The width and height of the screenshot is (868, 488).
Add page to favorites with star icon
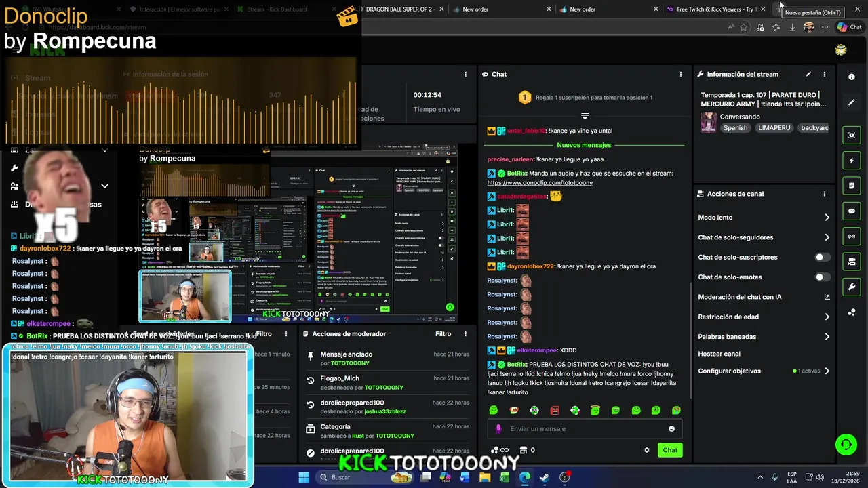tap(744, 27)
